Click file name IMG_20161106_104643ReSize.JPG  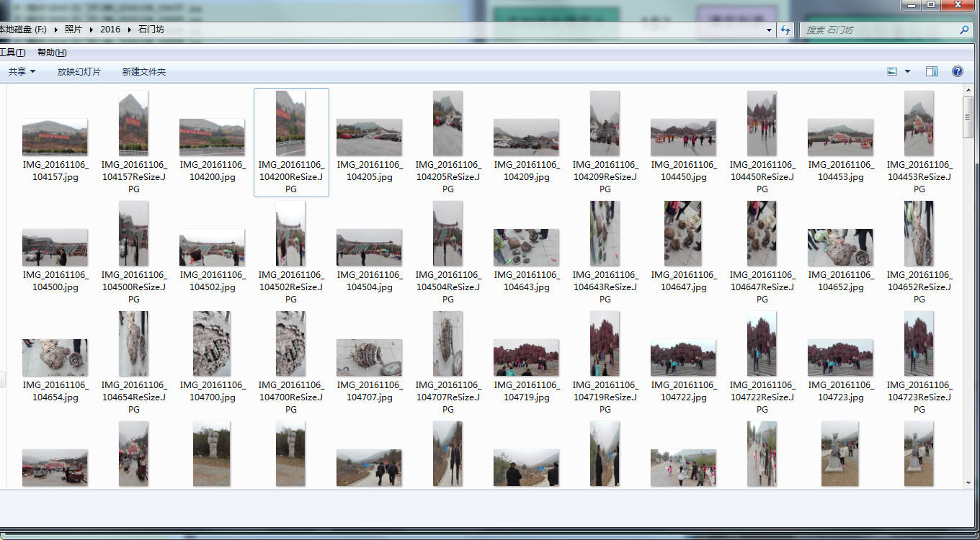click(x=605, y=287)
